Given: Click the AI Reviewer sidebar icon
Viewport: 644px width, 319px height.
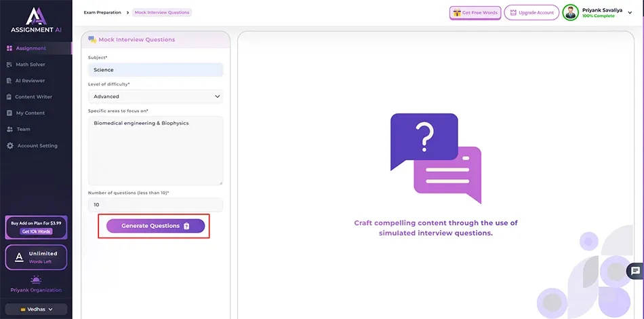Looking at the screenshot, I should point(9,81).
